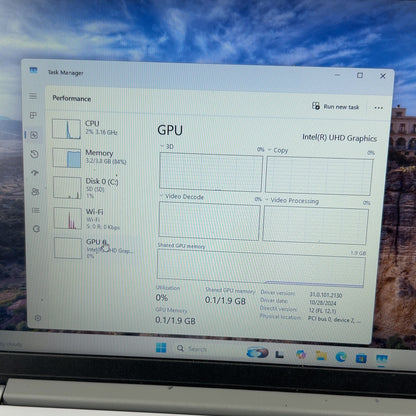Open Microsoft Store from the taskbar

(x=361, y=358)
